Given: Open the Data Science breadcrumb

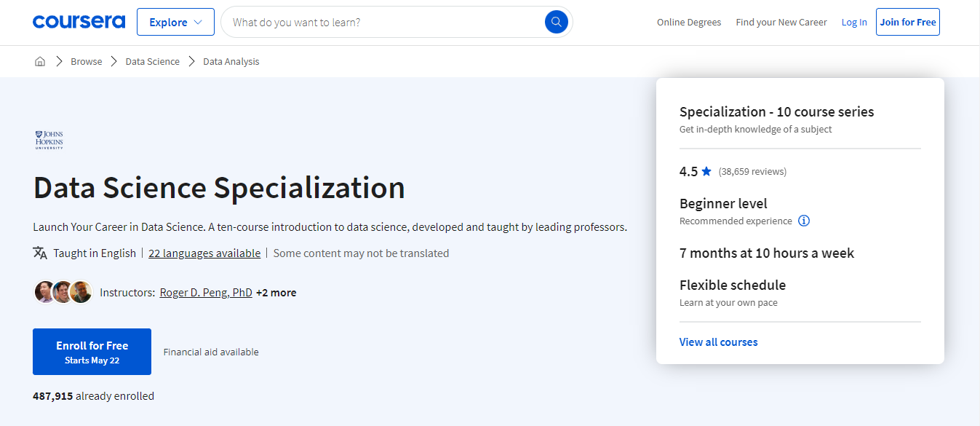Looking at the screenshot, I should coord(152,62).
